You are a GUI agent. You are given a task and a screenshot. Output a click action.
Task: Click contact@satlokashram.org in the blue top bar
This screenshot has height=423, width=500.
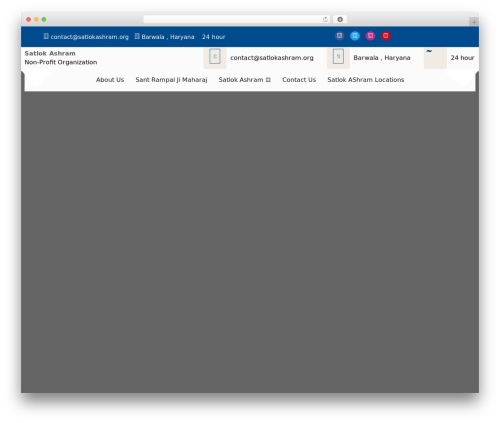tap(89, 37)
